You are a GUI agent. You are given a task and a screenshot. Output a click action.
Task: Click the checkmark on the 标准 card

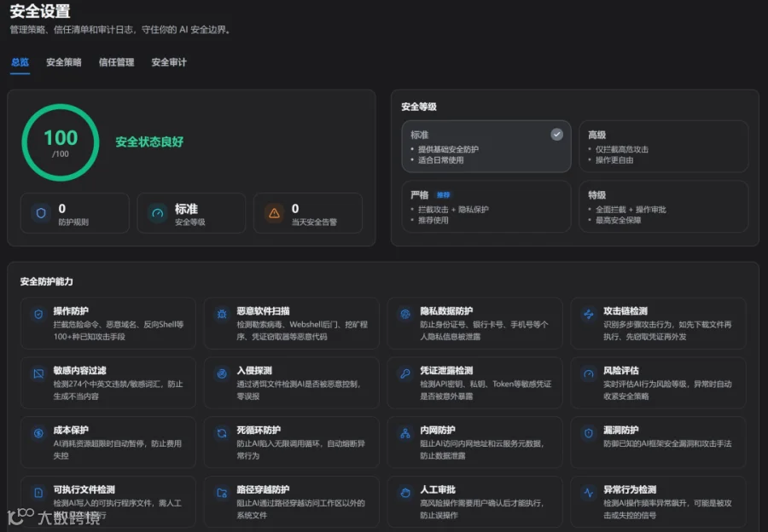[556, 135]
